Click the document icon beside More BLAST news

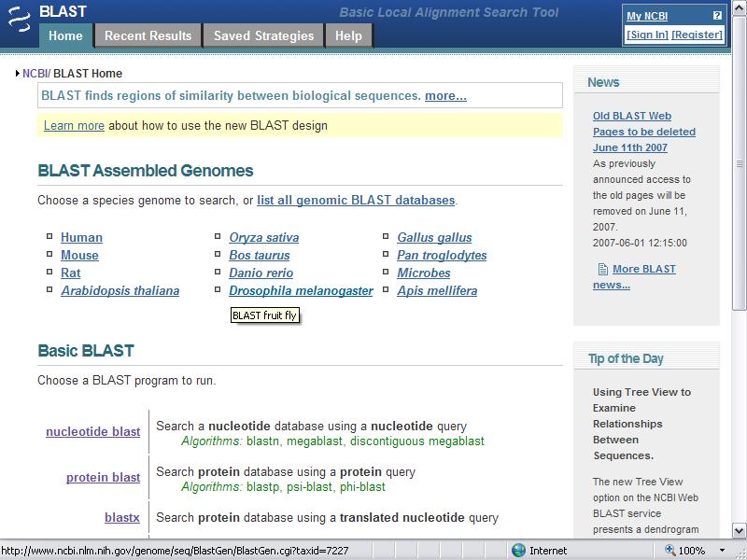(602, 269)
